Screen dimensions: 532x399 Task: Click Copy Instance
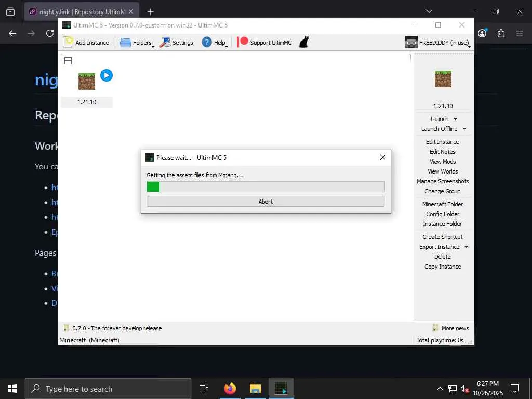[x=443, y=267]
